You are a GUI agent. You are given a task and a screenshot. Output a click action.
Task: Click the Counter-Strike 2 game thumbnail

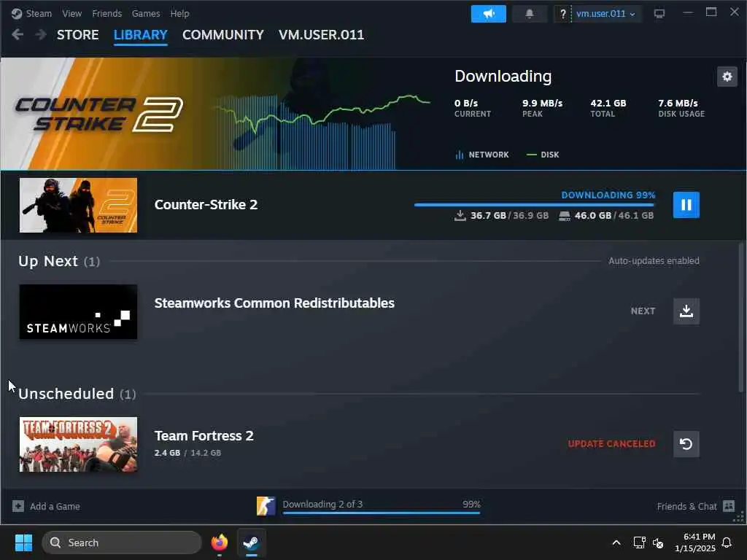[78, 205]
